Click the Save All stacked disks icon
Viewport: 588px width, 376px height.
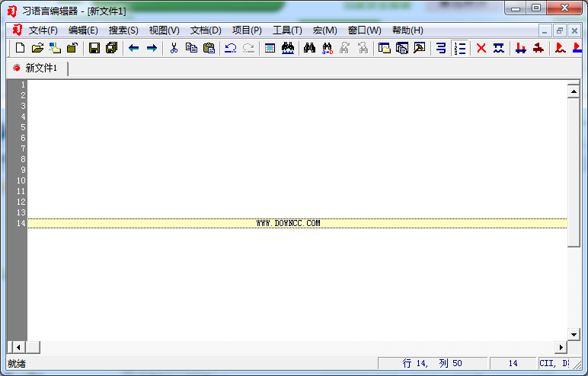(x=111, y=48)
